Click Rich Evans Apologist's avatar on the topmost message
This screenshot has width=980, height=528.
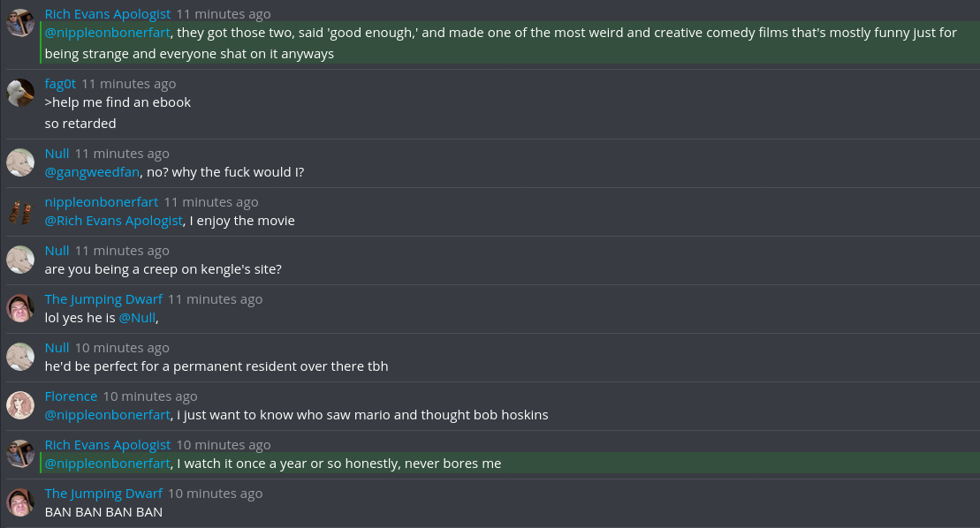pos(20,23)
